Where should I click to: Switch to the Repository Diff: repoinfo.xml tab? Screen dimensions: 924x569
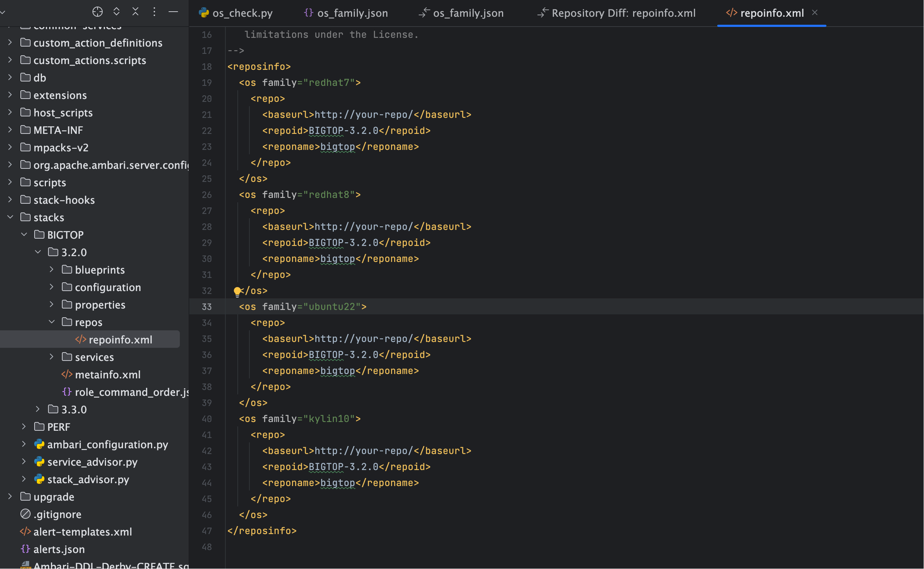623,13
